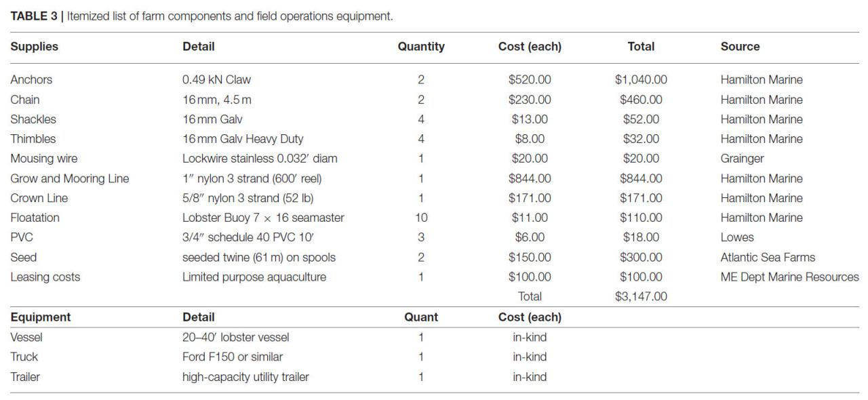Click the Anchors row label

[31, 79]
